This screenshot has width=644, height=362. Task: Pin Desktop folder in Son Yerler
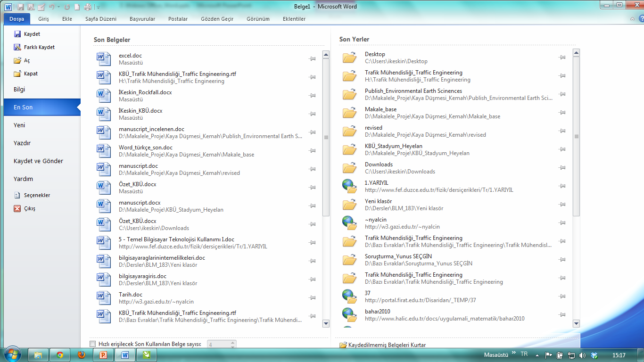[x=562, y=57]
